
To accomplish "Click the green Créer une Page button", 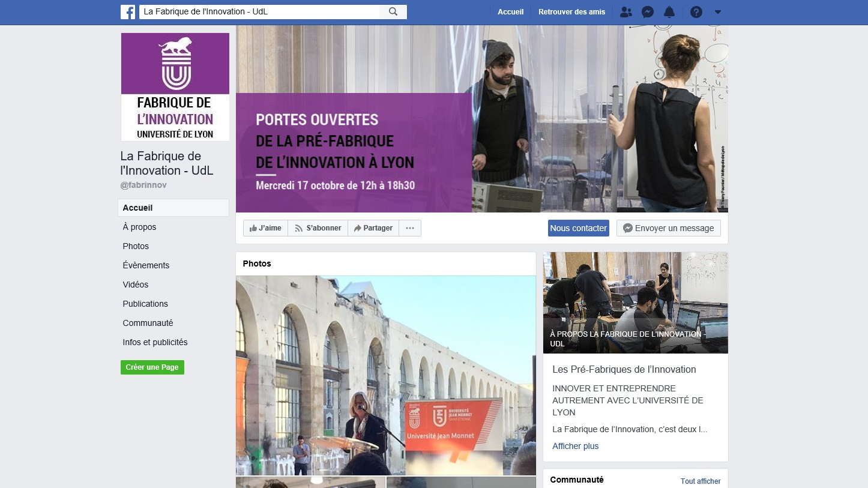I will (152, 367).
